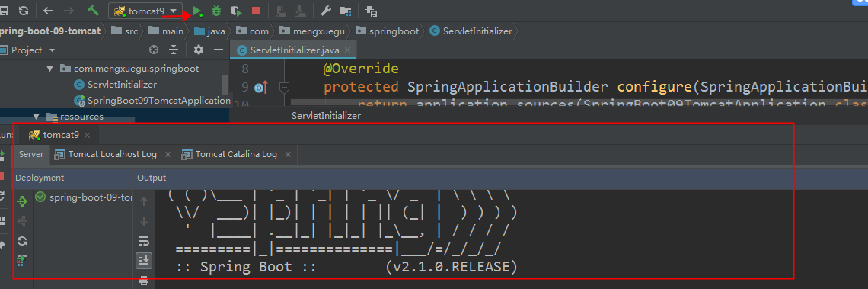
Task: Close the Tomcat Catalina Log tab
Action: [288, 155]
